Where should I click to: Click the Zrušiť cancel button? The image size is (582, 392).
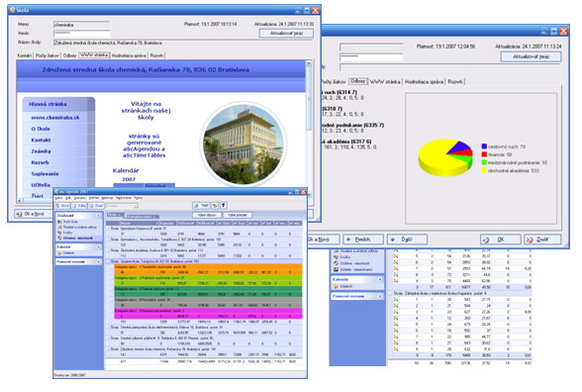click(542, 240)
